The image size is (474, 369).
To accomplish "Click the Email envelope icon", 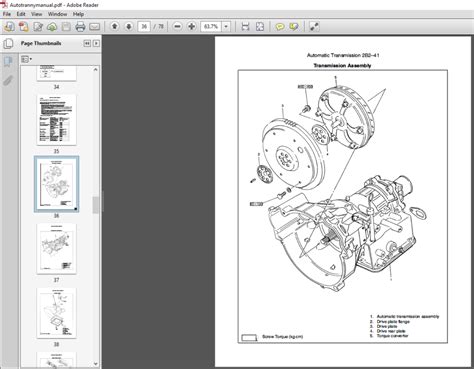I will point(94,27).
